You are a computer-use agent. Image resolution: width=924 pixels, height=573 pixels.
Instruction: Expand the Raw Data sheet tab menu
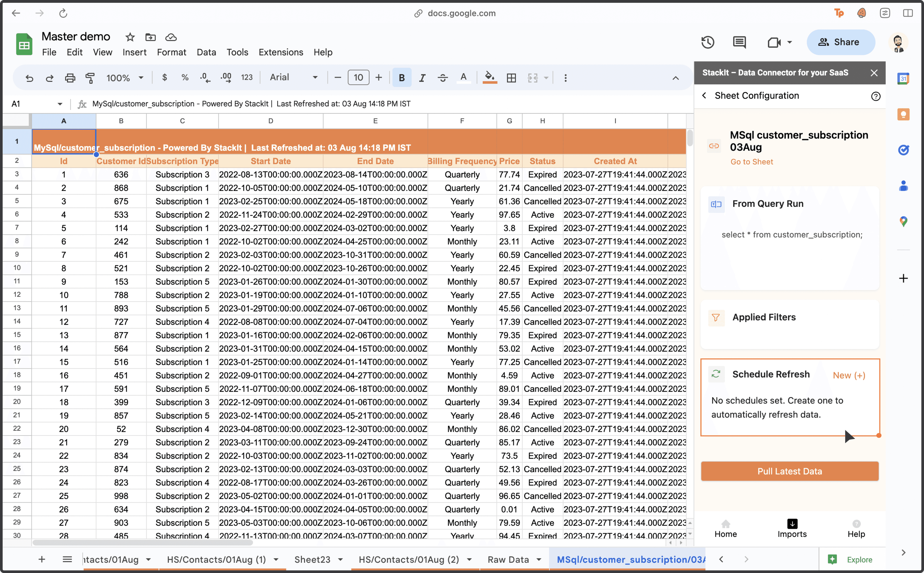click(x=539, y=559)
